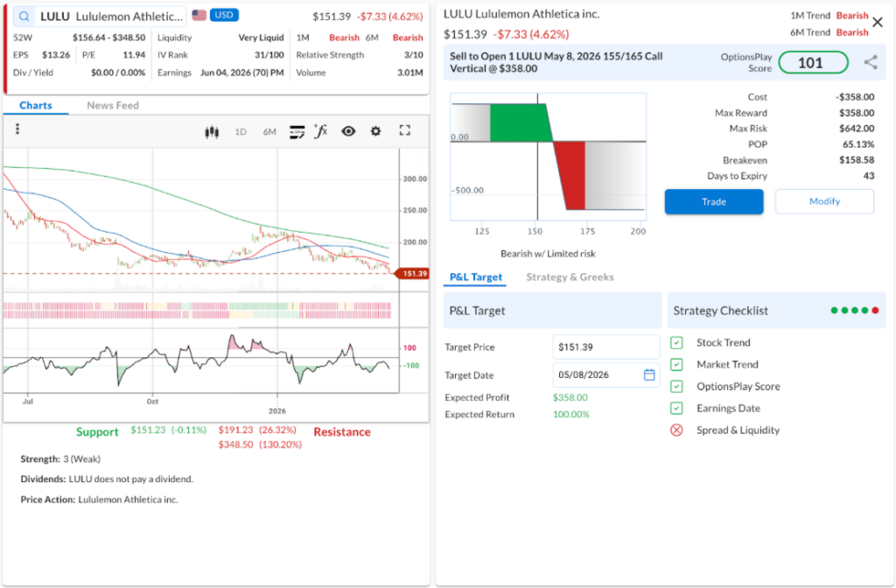Open the chart three-dot options menu

coord(17,129)
